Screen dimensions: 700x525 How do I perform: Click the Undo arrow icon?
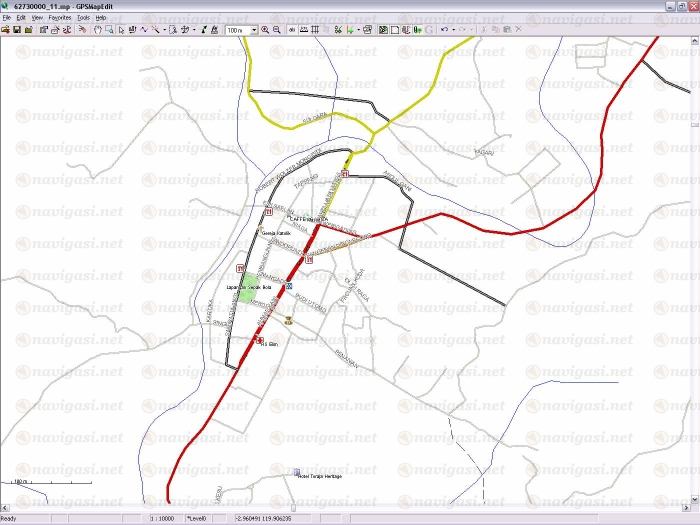[x=444, y=30]
